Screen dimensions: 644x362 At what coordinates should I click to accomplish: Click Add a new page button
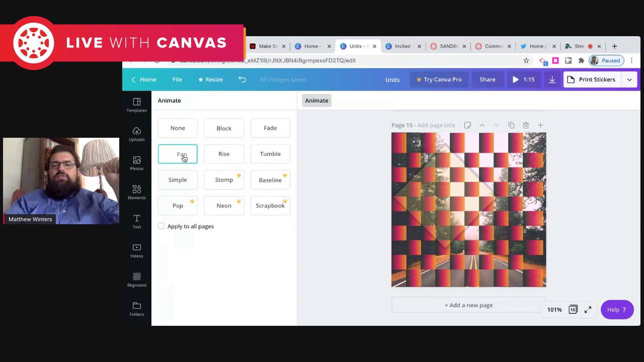[468, 305]
